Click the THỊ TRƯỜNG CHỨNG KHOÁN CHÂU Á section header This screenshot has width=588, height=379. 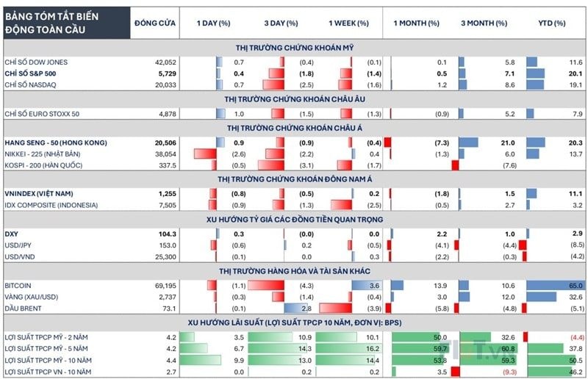pyautogui.click(x=295, y=129)
